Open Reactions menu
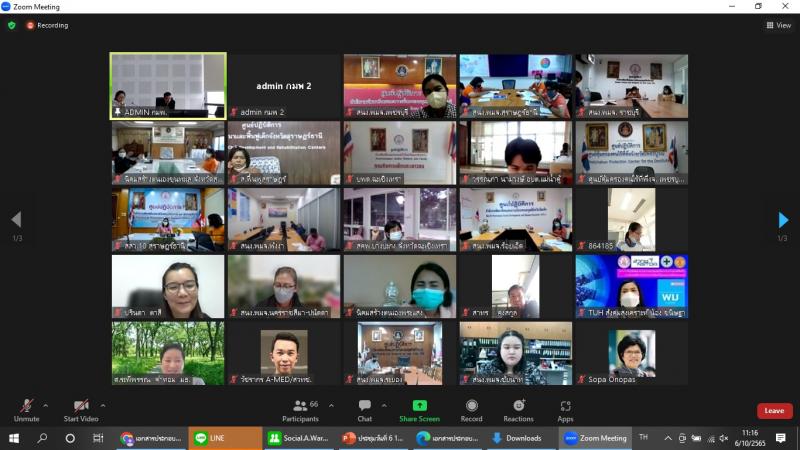 518,411
